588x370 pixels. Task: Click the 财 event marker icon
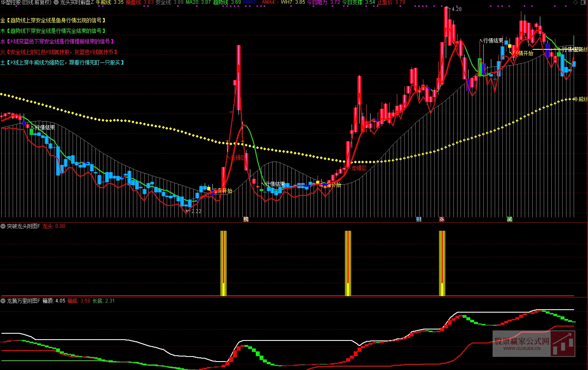[418, 219]
